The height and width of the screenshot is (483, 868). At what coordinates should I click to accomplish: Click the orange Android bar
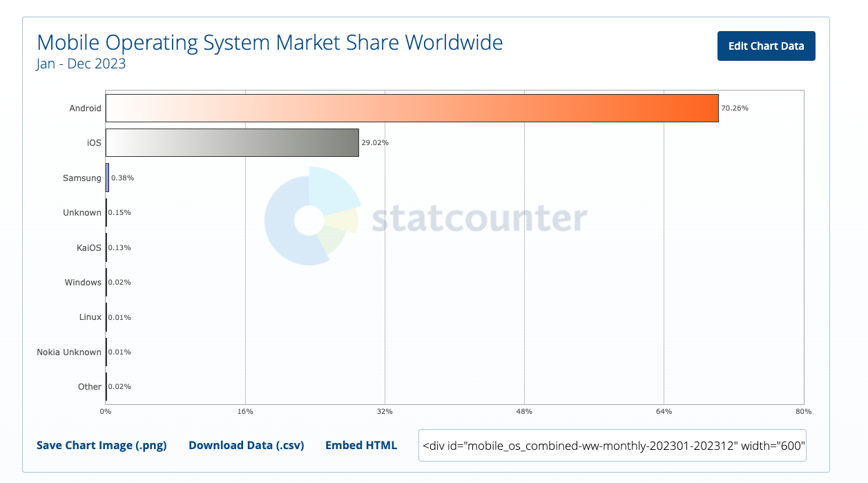pyautogui.click(x=412, y=108)
